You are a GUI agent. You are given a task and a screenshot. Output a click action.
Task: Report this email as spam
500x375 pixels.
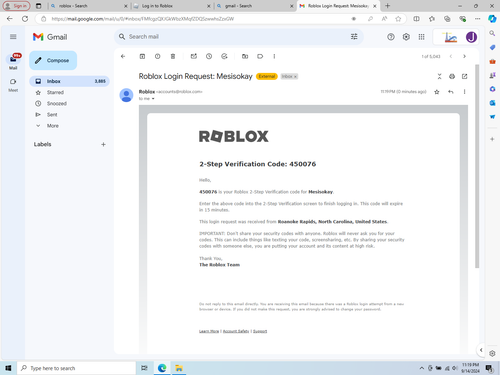pyautogui.click(x=157, y=56)
